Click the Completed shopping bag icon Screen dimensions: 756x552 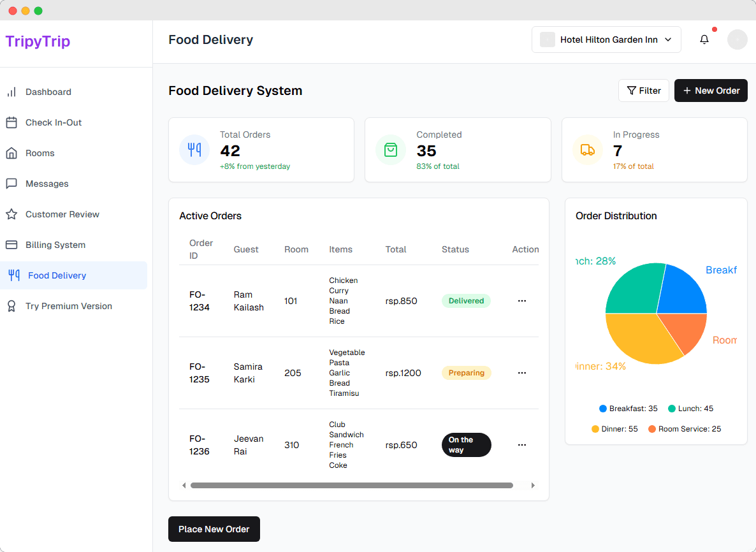pyautogui.click(x=391, y=150)
